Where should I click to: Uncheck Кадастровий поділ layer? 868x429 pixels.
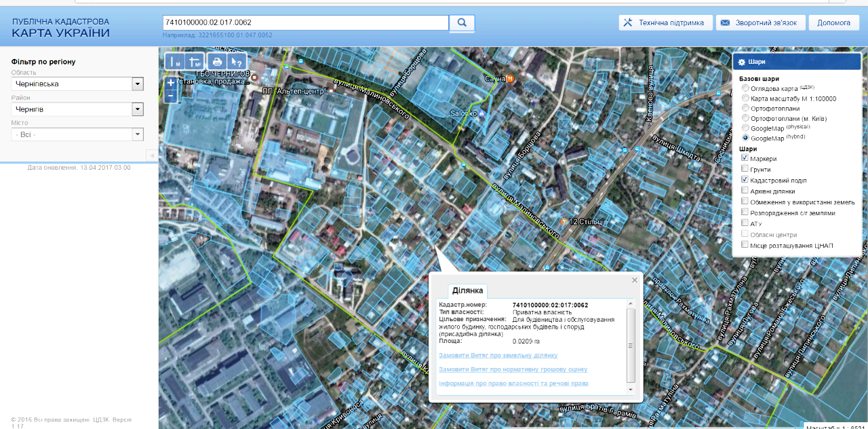click(745, 180)
